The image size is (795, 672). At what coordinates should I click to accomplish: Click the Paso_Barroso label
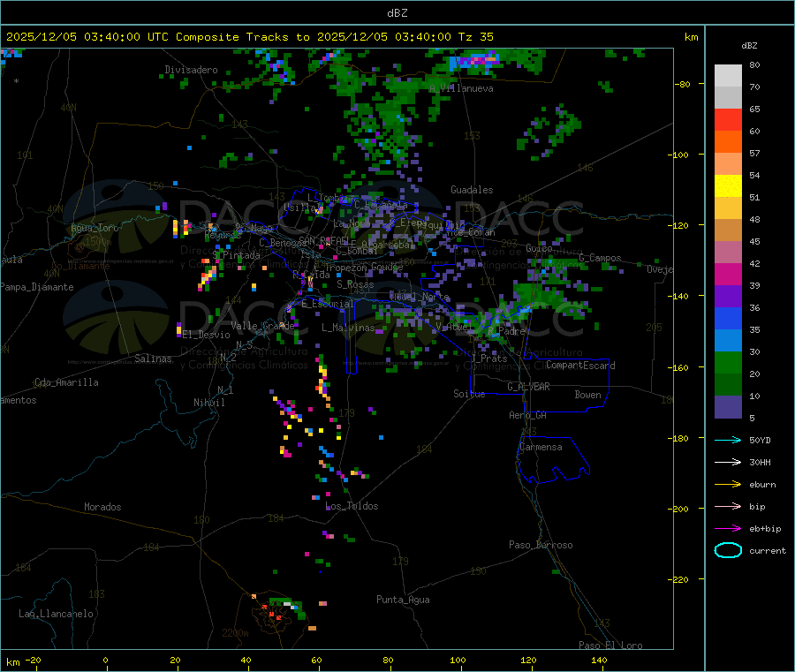click(541, 545)
